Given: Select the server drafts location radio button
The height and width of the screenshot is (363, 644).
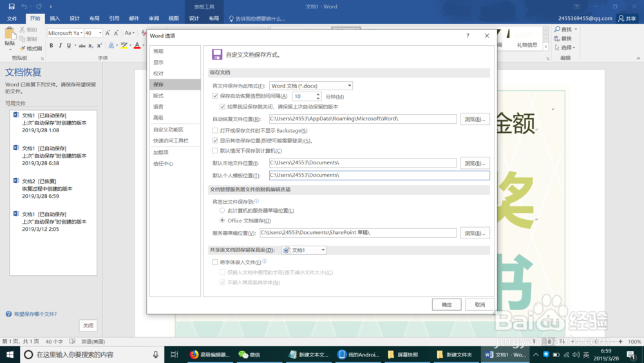Looking at the screenshot, I should click(222, 210).
